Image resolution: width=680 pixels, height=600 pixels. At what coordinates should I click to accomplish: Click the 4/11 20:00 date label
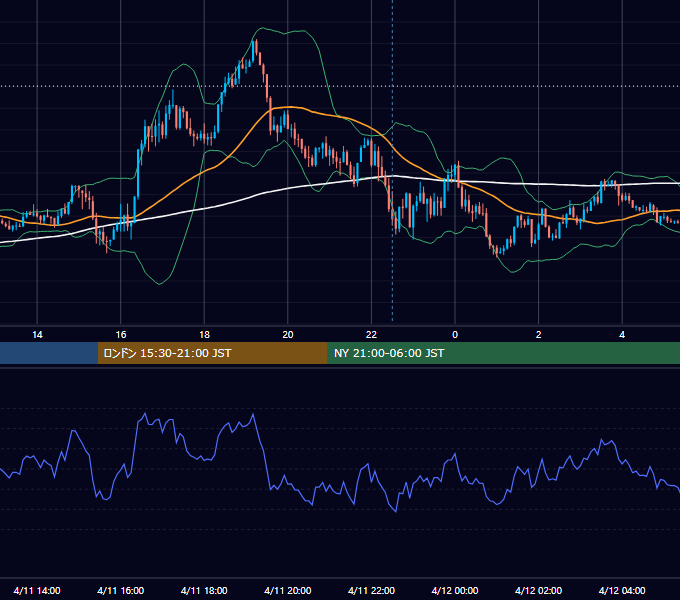pyautogui.click(x=288, y=590)
